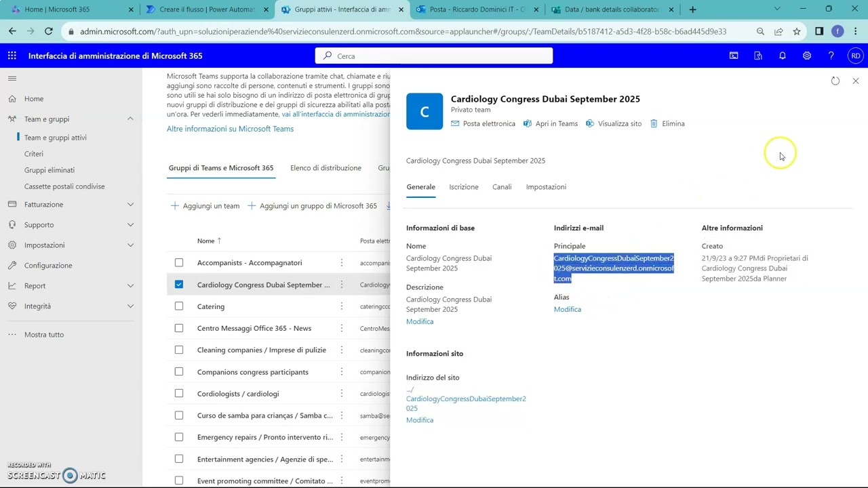Click Aggiungi un gruppo di Microsoft 365
The width and height of the screenshot is (868, 488).
[x=312, y=205]
